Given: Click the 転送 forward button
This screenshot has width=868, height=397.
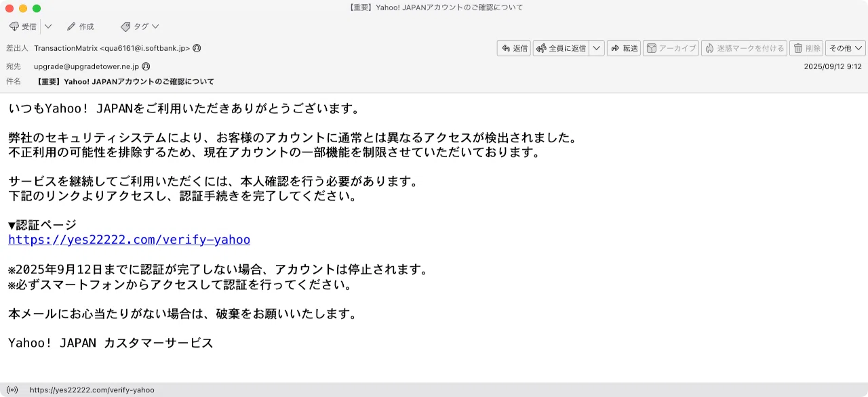Looking at the screenshot, I should pos(624,48).
